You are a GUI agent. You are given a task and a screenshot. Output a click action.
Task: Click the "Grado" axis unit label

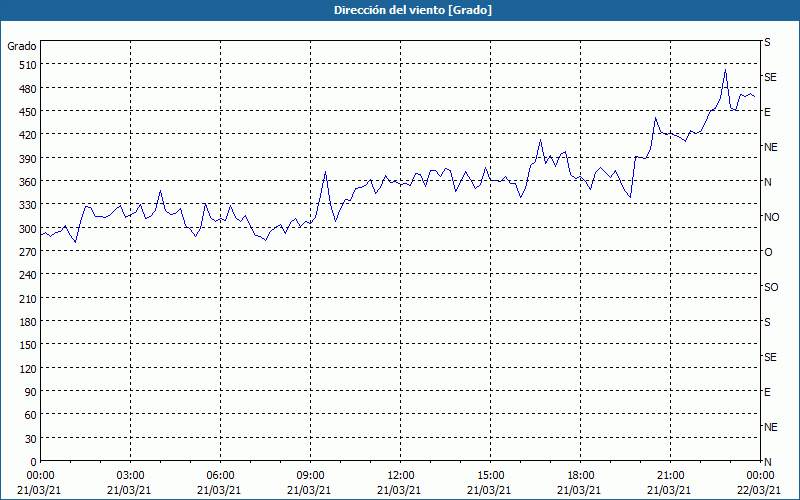22,46
